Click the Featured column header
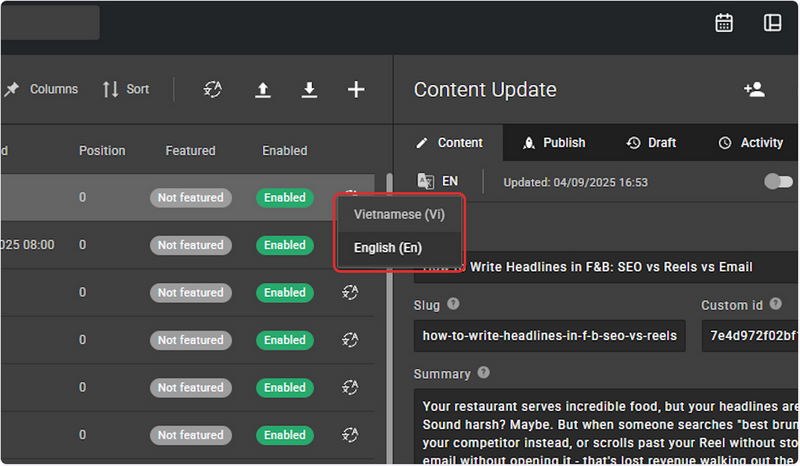The width and height of the screenshot is (800, 466). click(190, 151)
